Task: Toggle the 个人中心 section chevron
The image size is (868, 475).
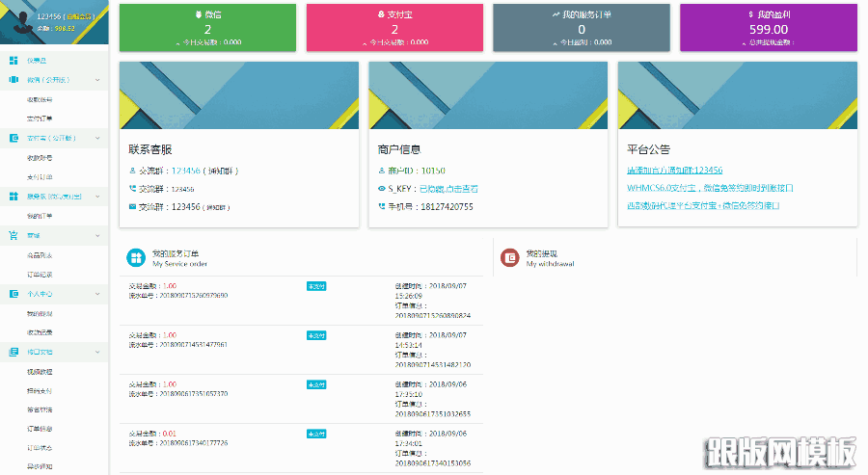Action: coord(97,293)
